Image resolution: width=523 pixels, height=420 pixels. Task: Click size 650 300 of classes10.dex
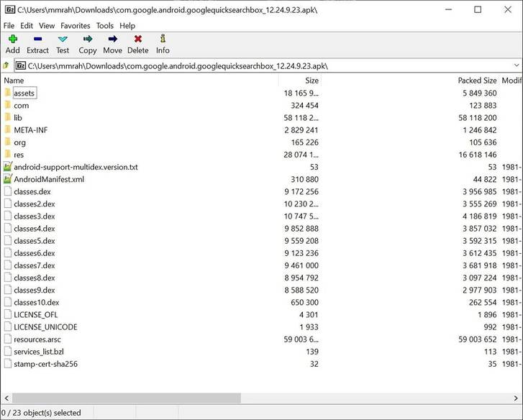[x=304, y=302]
